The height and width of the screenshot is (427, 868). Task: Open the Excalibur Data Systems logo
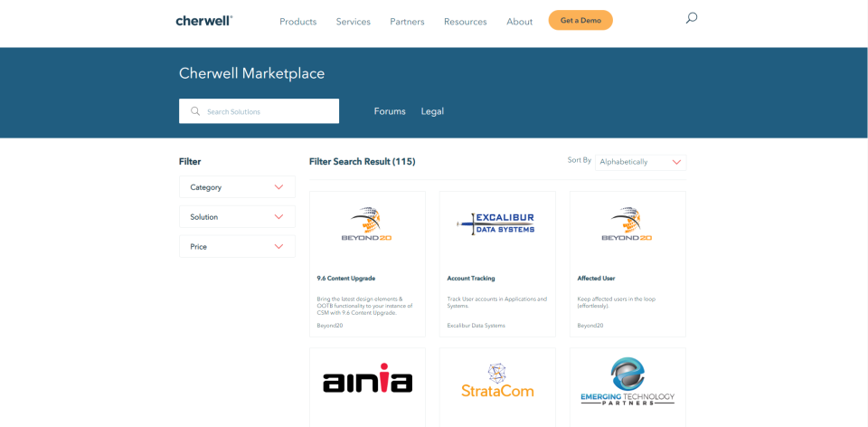tap(497, 223)
